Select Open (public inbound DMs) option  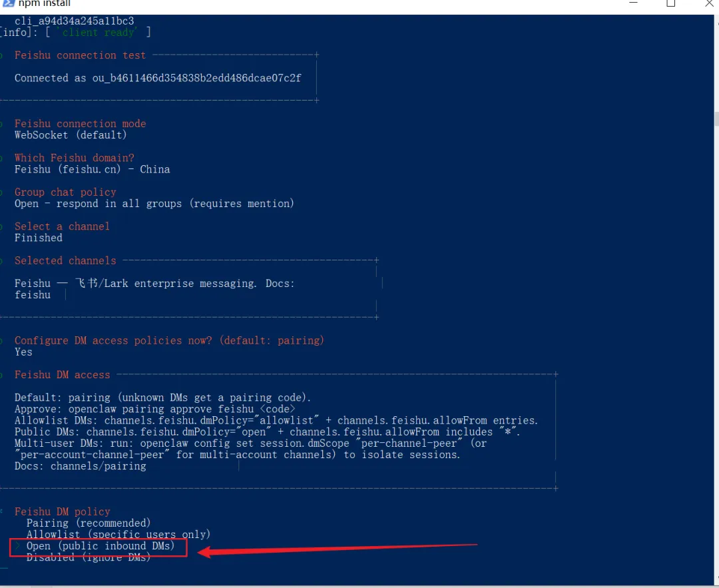(101, 546)
